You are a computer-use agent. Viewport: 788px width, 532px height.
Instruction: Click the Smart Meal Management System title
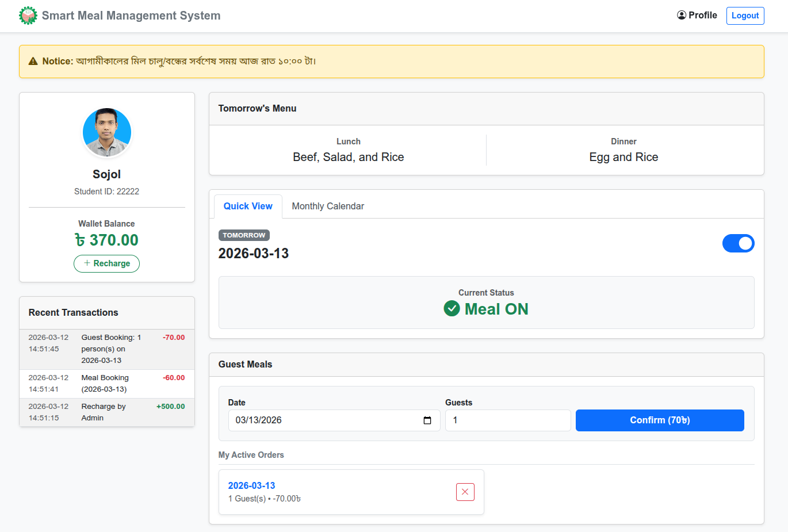pyautogui.click(x=131, y=16)
